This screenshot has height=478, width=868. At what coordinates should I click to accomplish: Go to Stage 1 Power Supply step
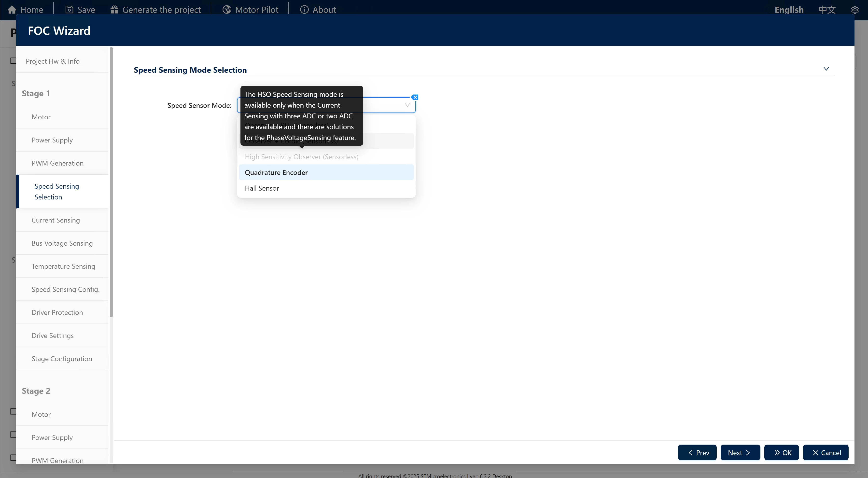[62, 140]
